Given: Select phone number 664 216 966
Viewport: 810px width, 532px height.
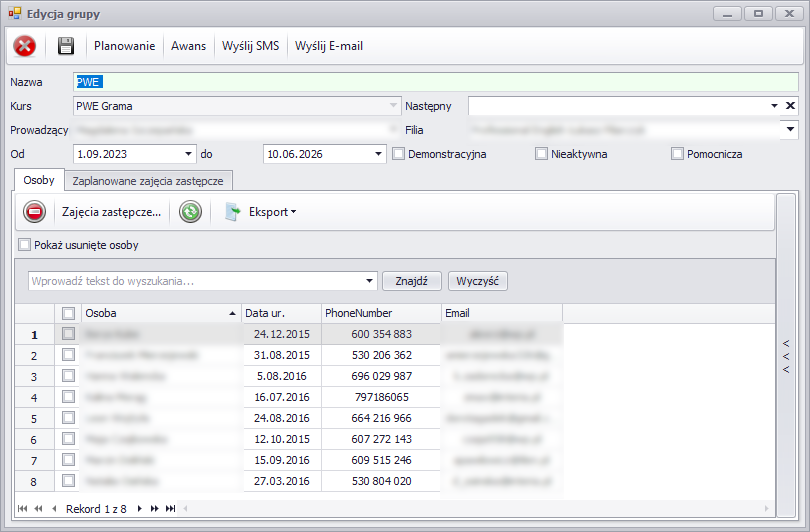Looking at the screenshot, I should click(x=381, y=418).
